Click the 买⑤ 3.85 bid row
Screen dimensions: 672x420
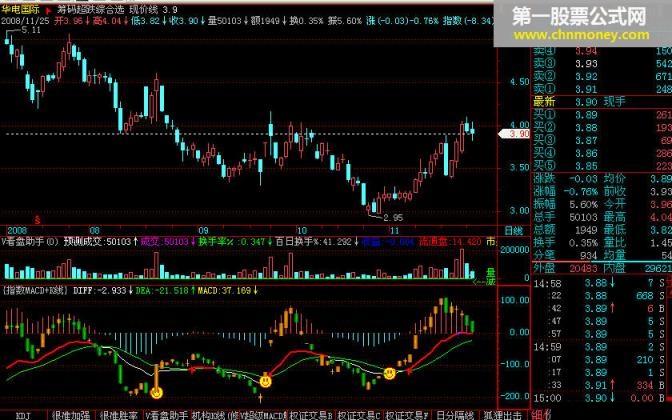[x=602, y=166]
